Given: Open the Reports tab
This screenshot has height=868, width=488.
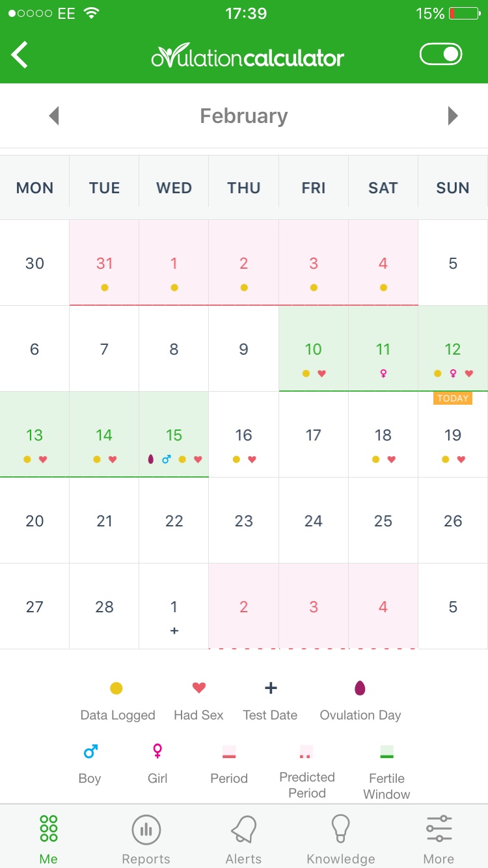Looking at the screenshot, I should [146, 839].
